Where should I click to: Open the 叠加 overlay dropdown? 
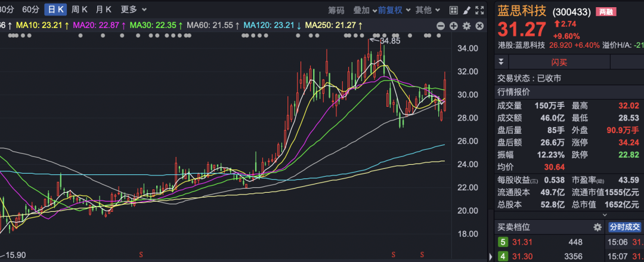click(x=364, y=10)
